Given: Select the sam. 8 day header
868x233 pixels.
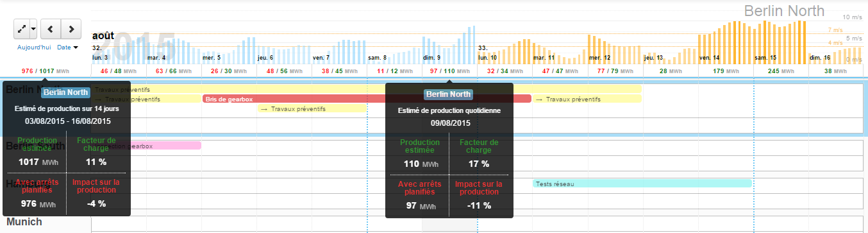Looking at the screenshot, I should tap(377, 58).
